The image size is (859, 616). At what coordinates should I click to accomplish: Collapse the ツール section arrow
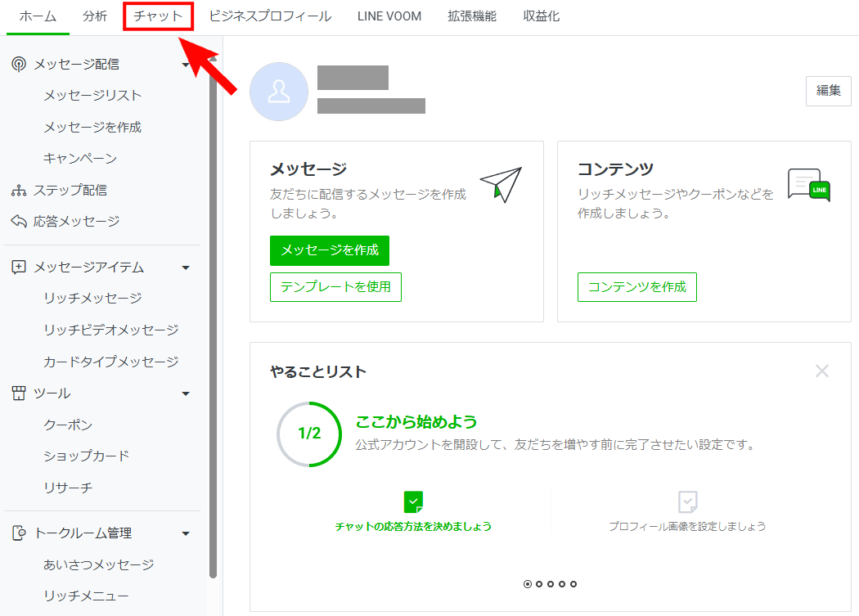[x=186, y=393]
